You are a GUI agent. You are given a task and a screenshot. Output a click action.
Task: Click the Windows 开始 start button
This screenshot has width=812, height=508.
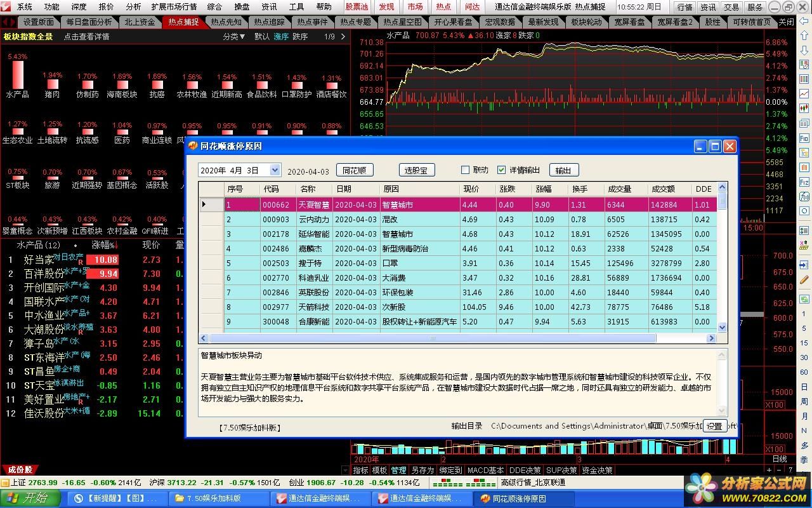(x=30, y=498)
